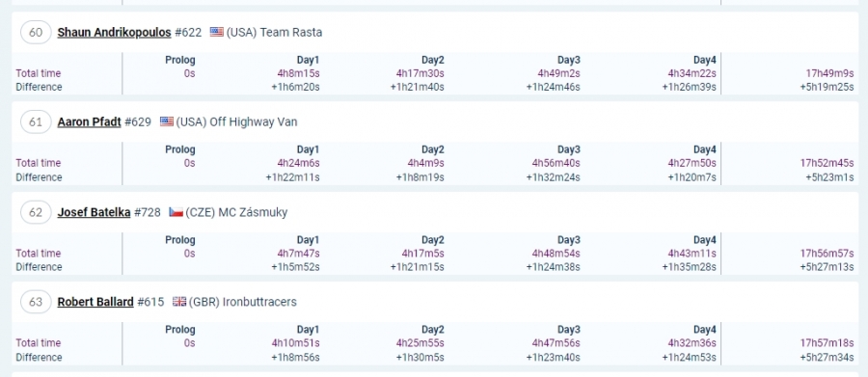Click Team Rasta team name text

[x=291, y=33]
